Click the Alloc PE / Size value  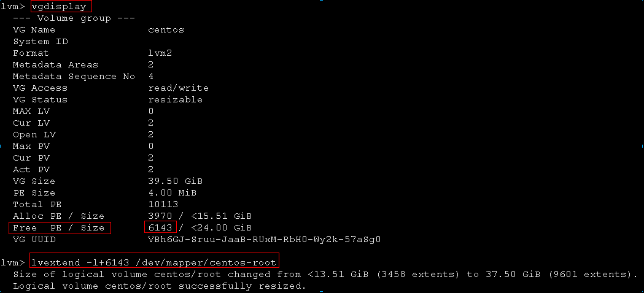click(x=200, y=216)
